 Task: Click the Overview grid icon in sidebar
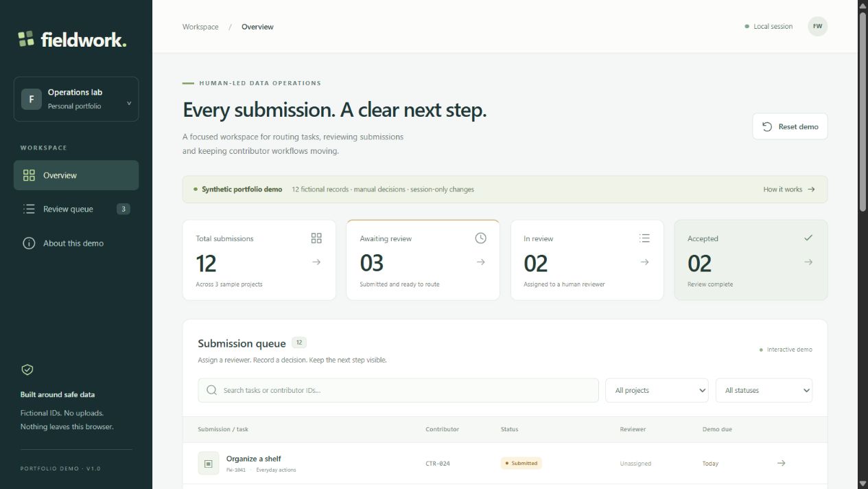point(29,175)
